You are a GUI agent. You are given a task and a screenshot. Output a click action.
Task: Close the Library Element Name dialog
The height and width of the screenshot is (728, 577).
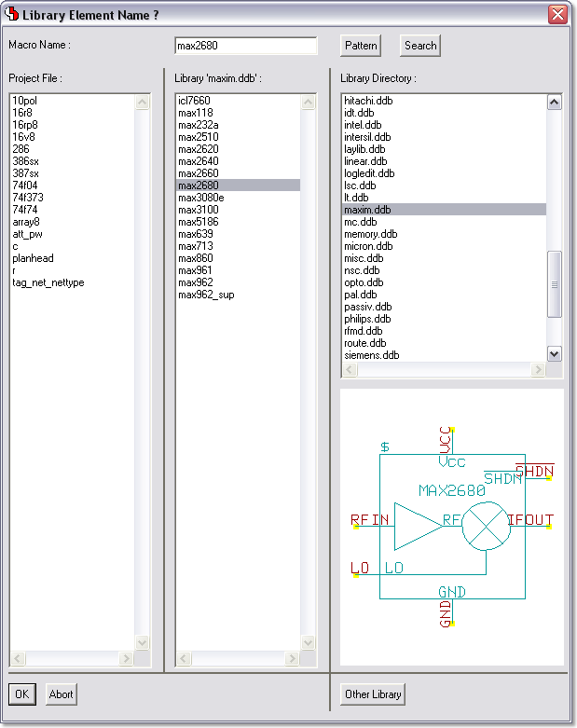coord(557,15)
